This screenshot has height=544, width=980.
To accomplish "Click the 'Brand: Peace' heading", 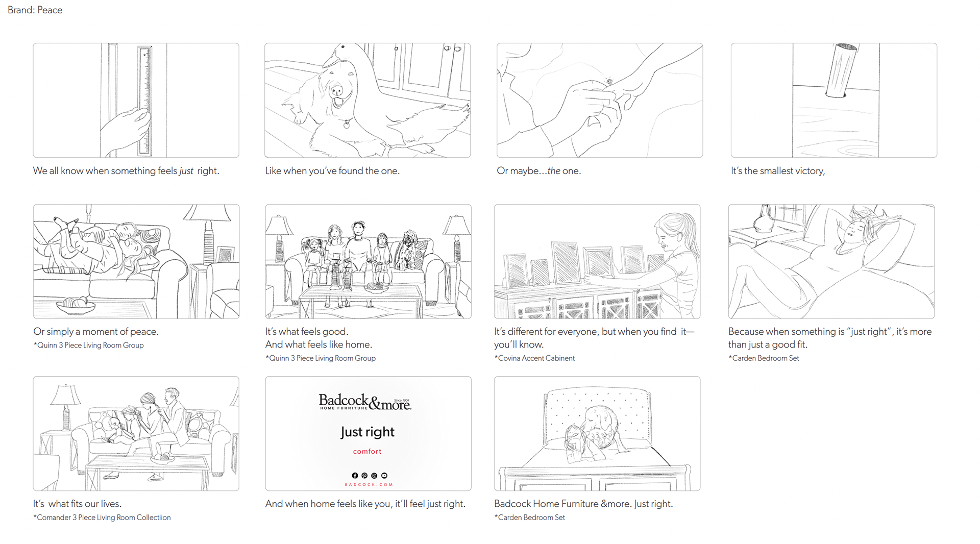I will 35,10.
